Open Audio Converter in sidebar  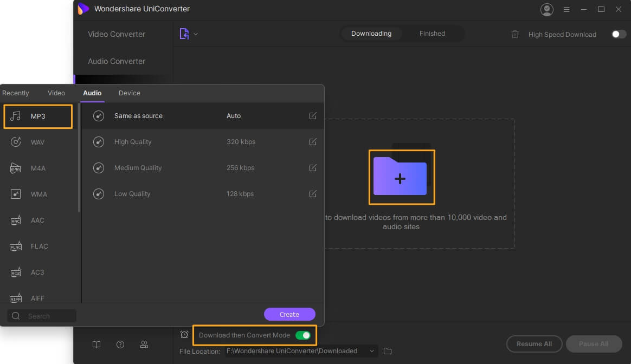point(117,61)
